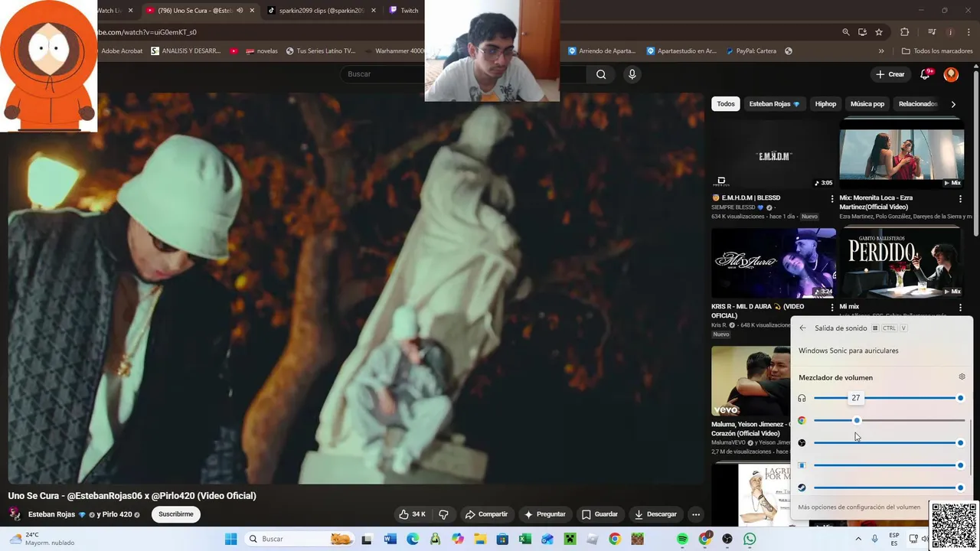Viewport: 980px width, 551px height.
Task: Open Más opciones de configuración del volumen
Action: pos(859,507)
